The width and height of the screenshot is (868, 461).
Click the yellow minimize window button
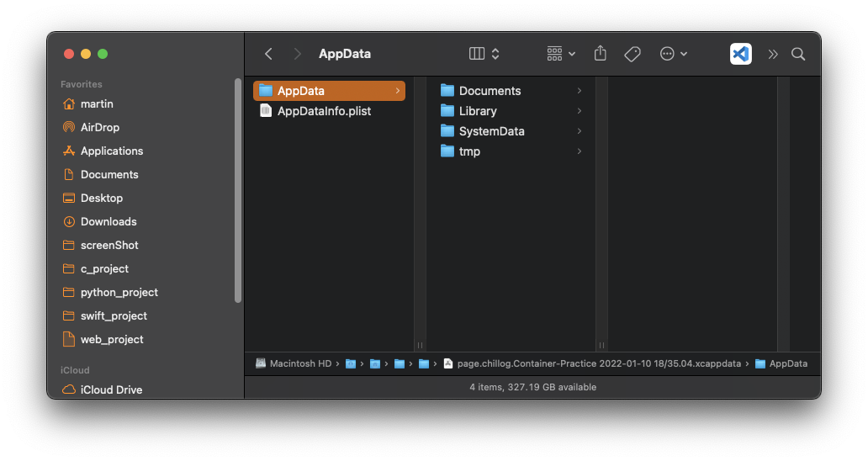86,54
